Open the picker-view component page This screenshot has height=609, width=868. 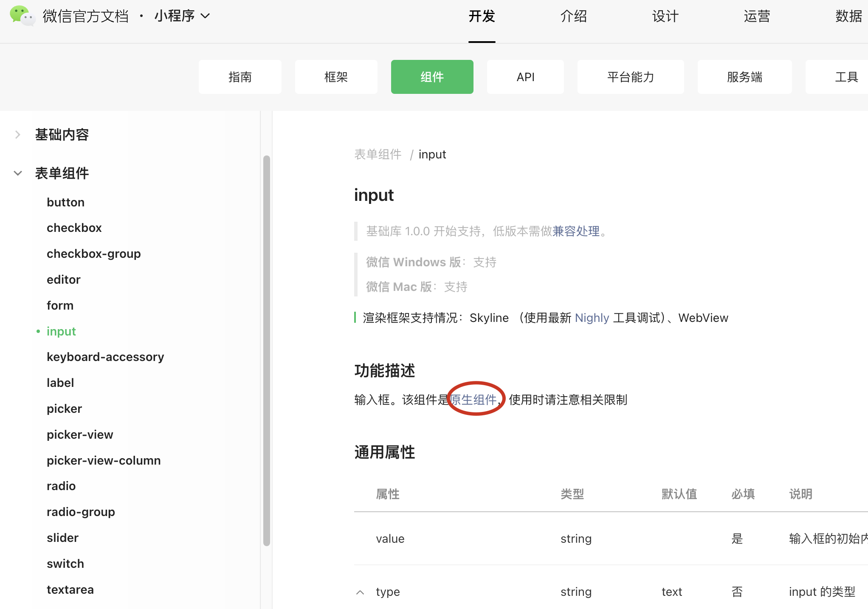tap(80, 435)
